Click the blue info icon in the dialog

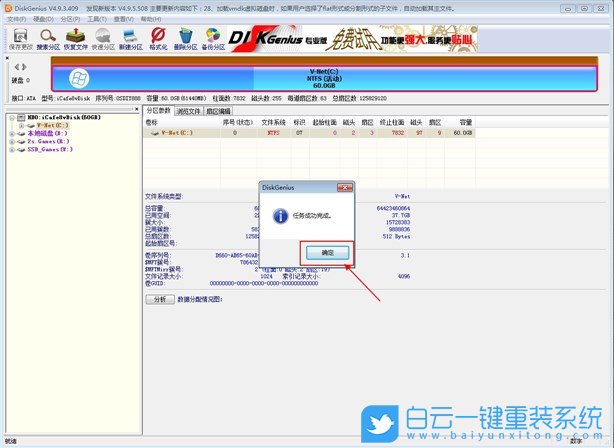pos(280,216)
